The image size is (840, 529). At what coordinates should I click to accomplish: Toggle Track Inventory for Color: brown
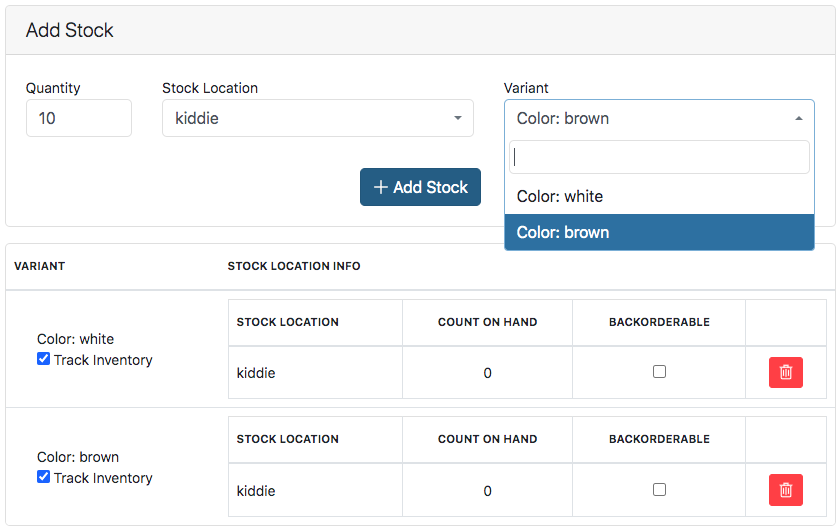[x=44, y=477]
